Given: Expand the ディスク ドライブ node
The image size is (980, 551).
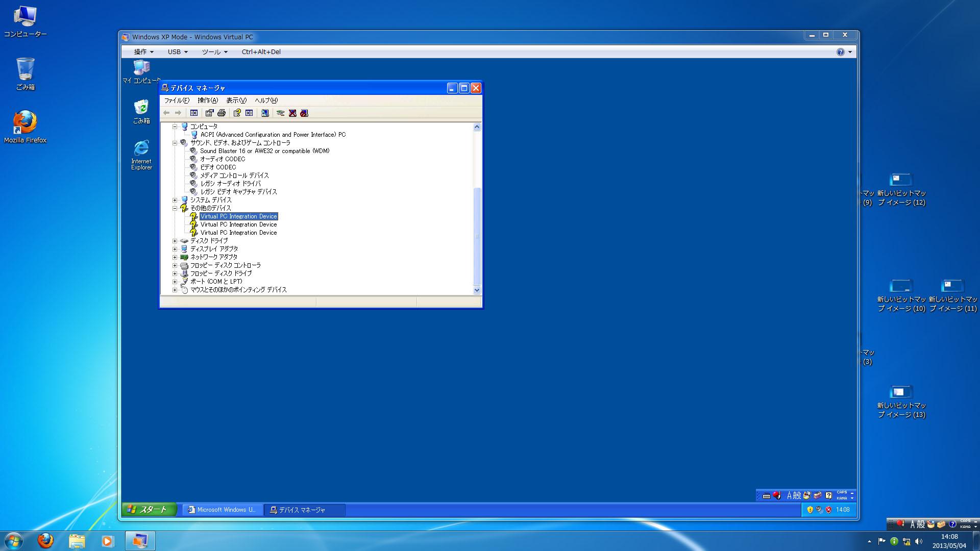Looking at the screenshot, I should (x=175, y=241).
